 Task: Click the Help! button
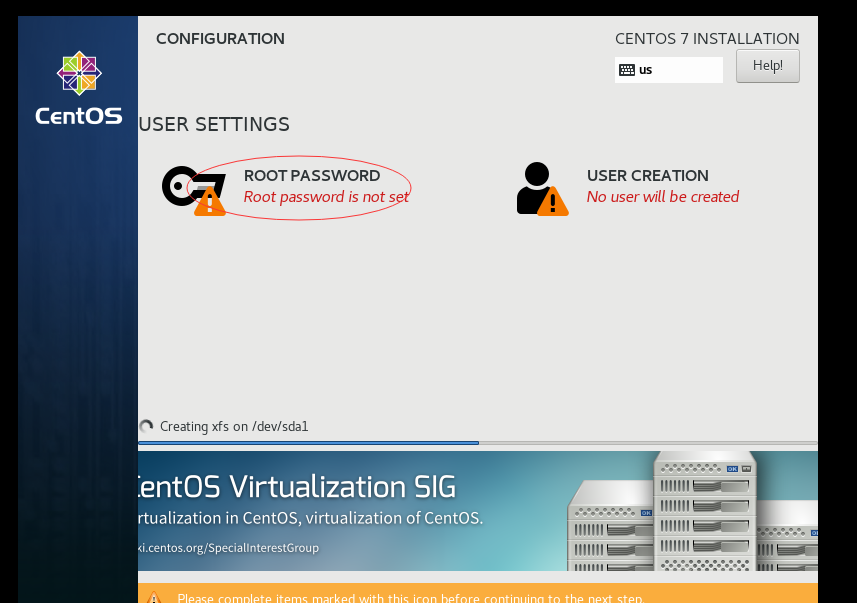pyautogui.click(x=767, y=66)
